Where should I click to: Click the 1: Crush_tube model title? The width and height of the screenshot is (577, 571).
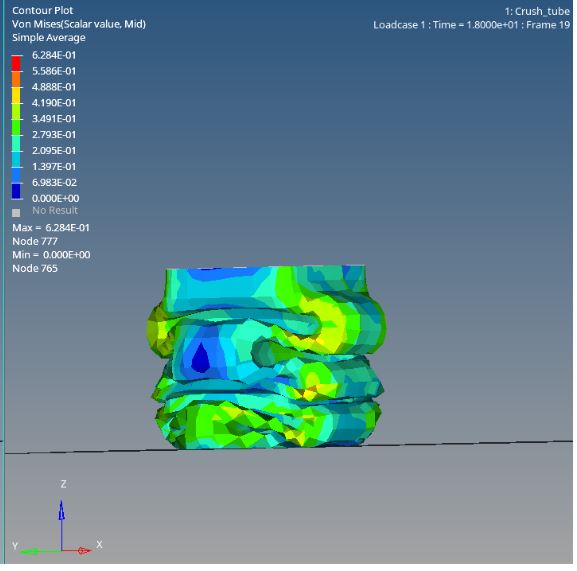[x=537, y=11]
